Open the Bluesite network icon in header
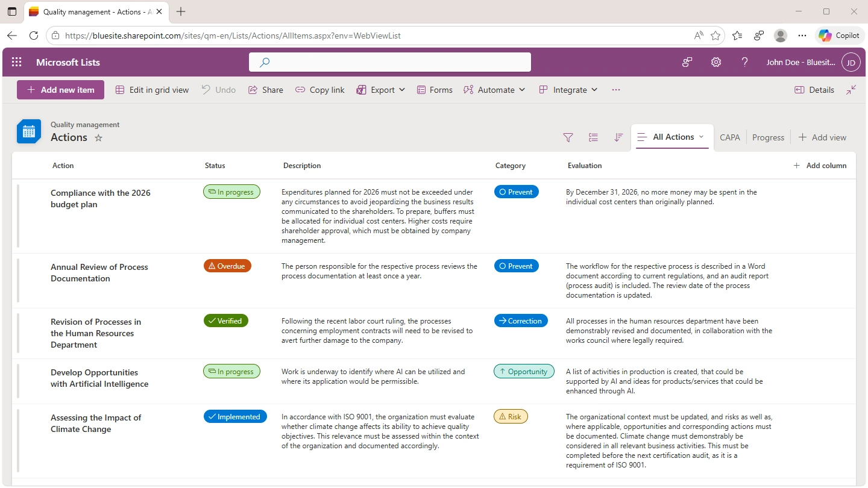The height and width of the screenshot is (488, 868). (x=687, y=62)
